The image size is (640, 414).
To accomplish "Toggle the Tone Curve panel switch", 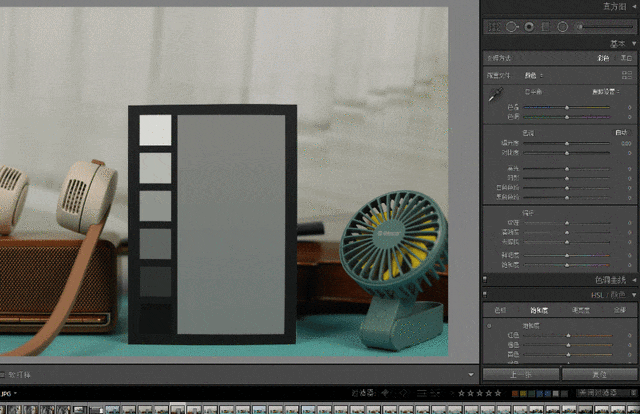I will click(484, 278).
